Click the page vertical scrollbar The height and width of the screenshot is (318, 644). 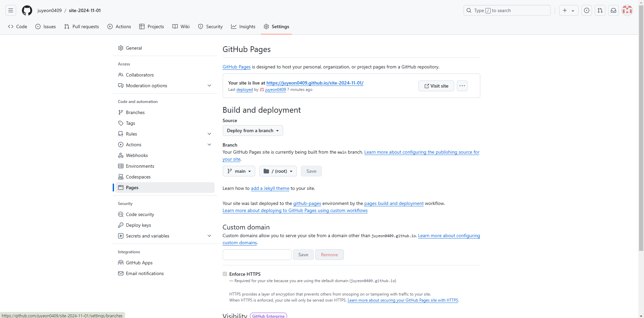(x=641, y=127)
